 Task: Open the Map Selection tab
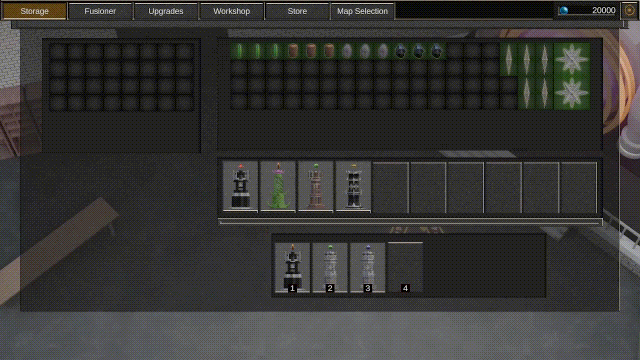(x=362, y=11)
